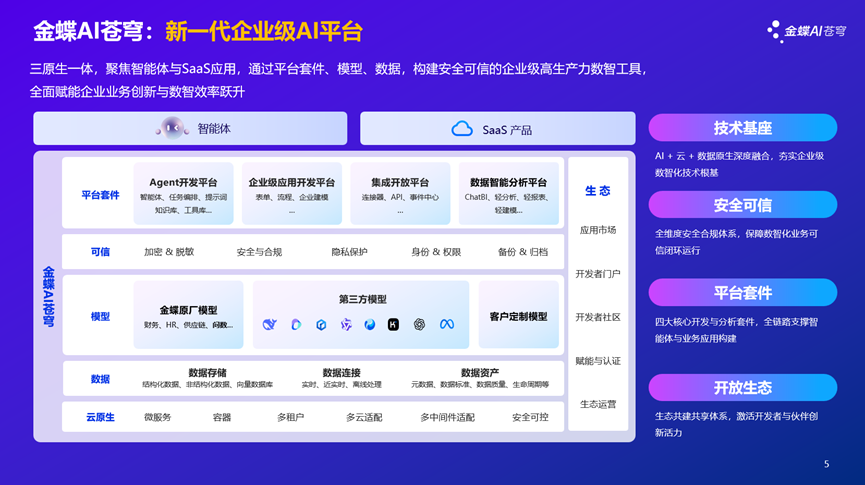Switch to the 安全可信 pill heading
865x485 pixels.
tap(742, 205)
